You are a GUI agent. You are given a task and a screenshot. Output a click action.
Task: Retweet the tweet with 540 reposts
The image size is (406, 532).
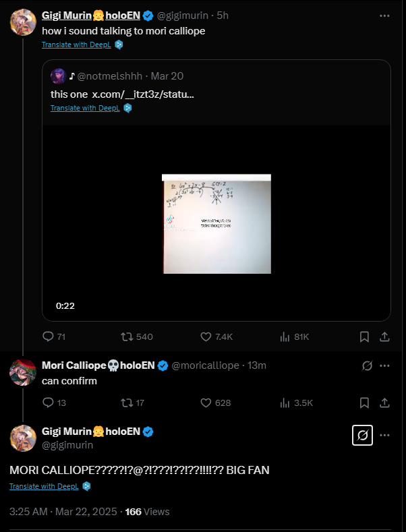pos(136,336)
